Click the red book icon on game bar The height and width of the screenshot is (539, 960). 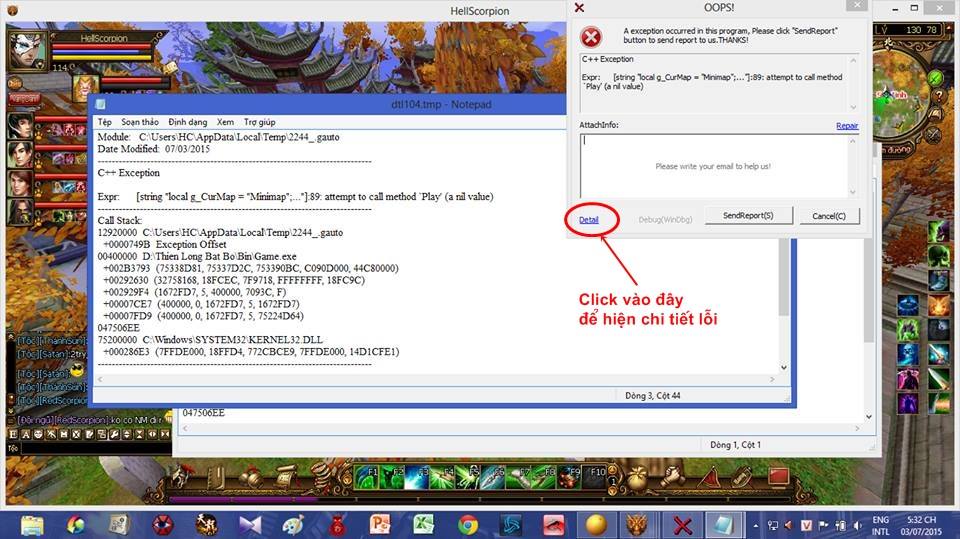(x=778, y=476)
